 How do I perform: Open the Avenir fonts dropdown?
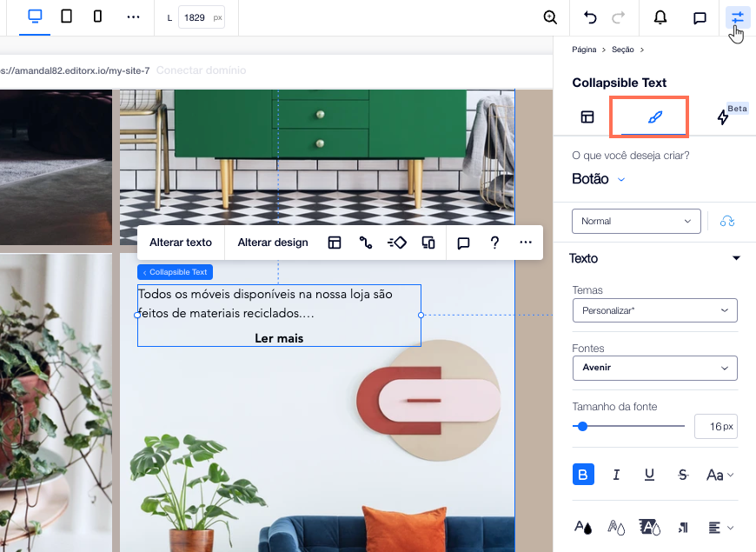click(654, 368)
